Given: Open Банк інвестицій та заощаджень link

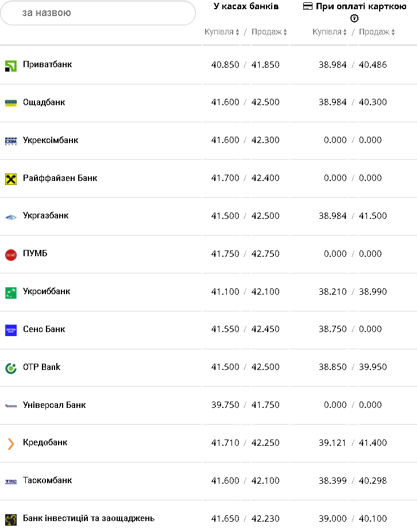Looking at the screenshot, I should (x=88, y=518).
